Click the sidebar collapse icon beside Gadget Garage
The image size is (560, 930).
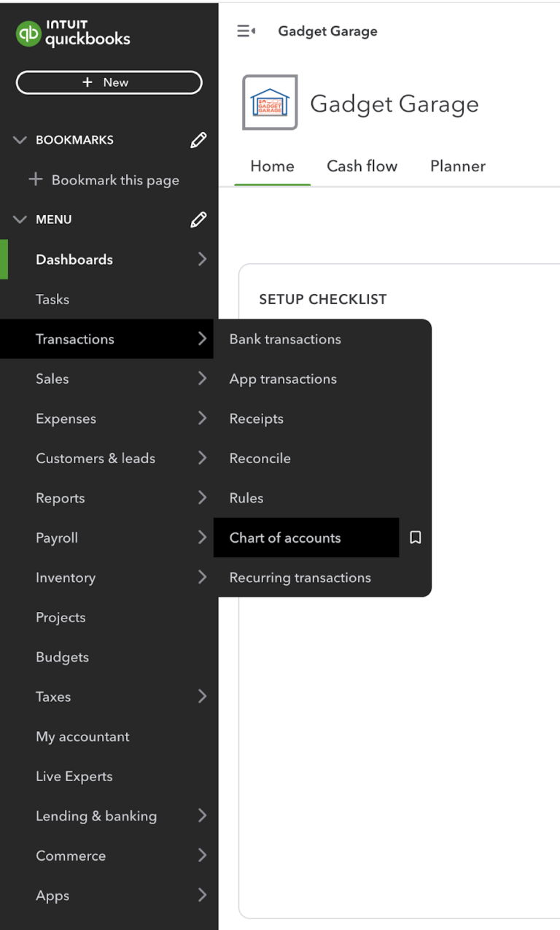(246, 31)
